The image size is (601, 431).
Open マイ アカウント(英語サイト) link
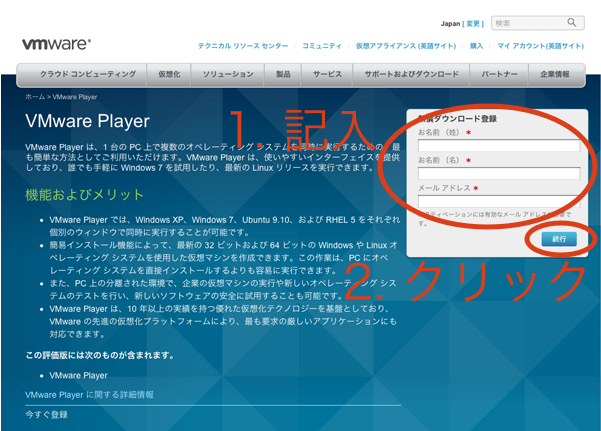click(x=540, y=46)
